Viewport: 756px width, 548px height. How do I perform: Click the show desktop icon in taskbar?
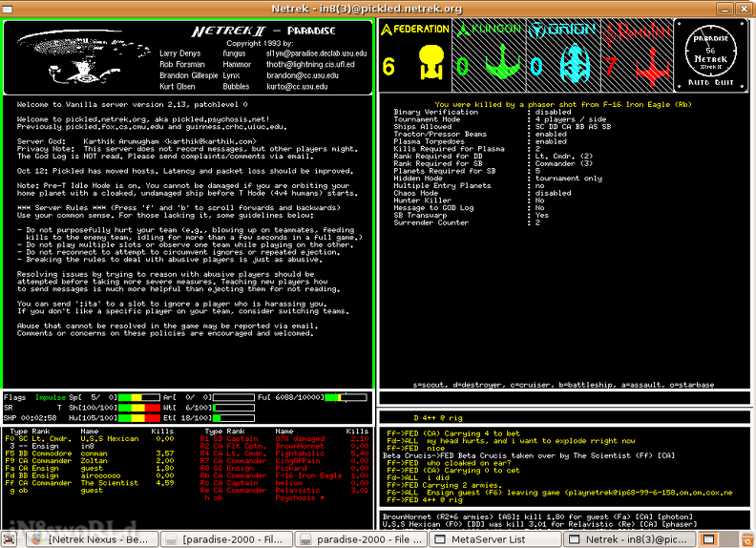pyautogui.click(x=10, y=539)
